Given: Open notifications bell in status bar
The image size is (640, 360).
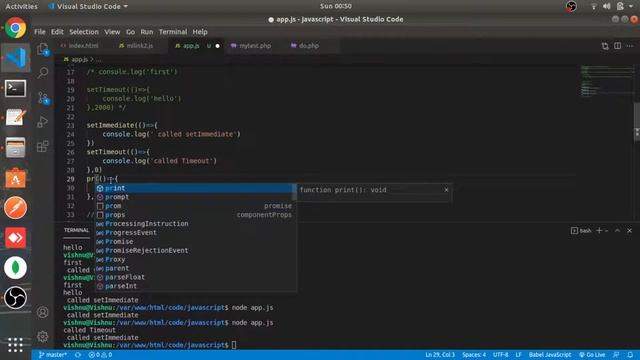Looking at the screenshot, I should [x=630, y=355].
